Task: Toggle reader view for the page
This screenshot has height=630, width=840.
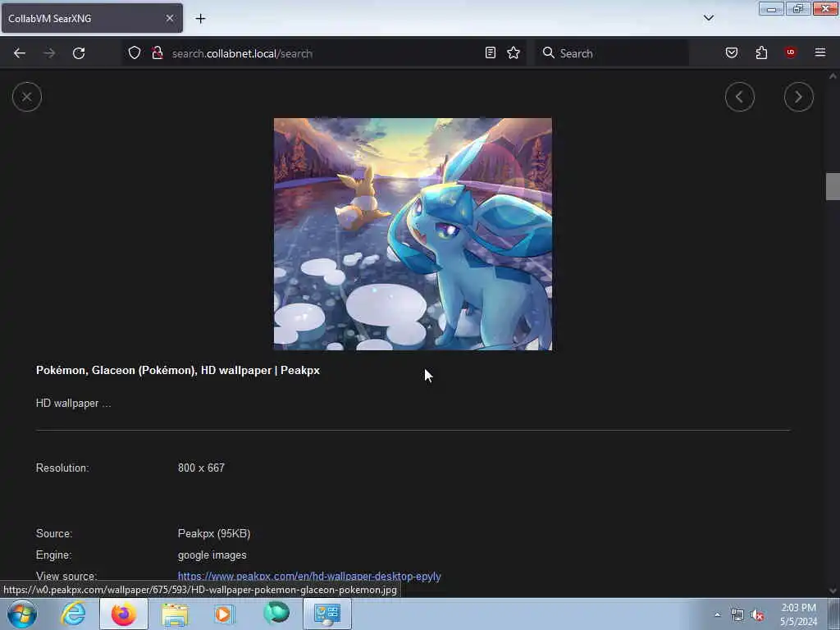Action: 491,53
